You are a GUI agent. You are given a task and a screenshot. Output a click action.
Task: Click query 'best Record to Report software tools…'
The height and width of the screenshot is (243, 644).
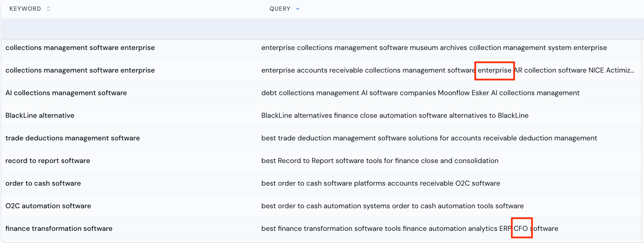coord(380,161)
